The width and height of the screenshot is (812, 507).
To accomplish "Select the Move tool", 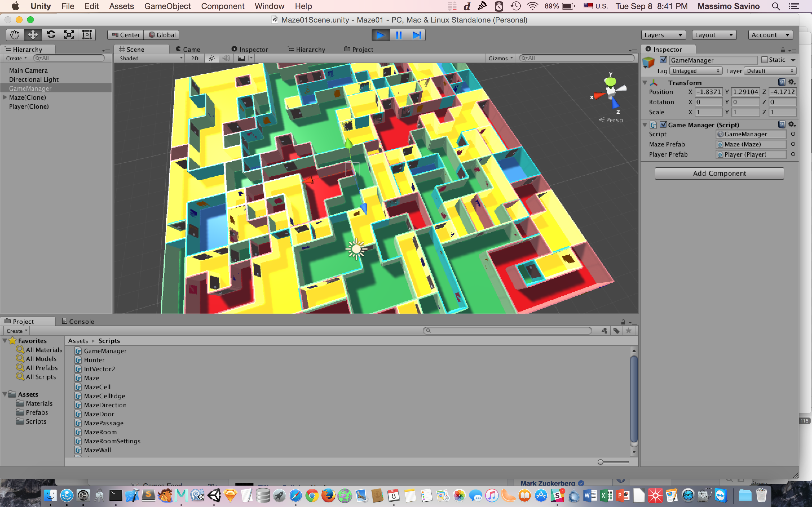I will 33,35.
